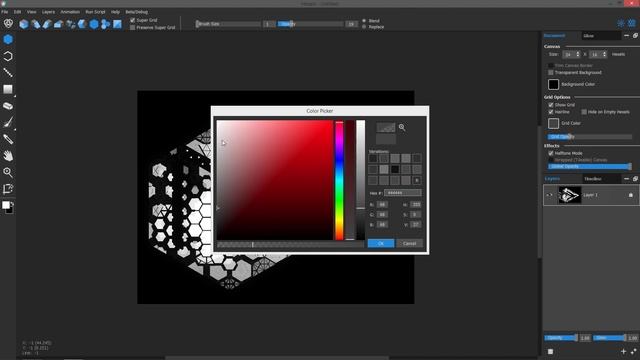Open the View menu

tap(31, 12)
